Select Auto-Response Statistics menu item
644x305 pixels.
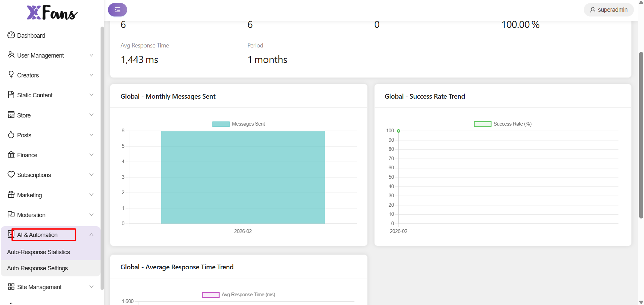coord(38,252)
